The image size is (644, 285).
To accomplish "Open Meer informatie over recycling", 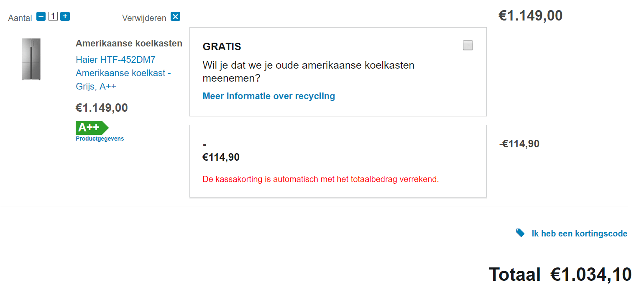I will click(269, 96).
